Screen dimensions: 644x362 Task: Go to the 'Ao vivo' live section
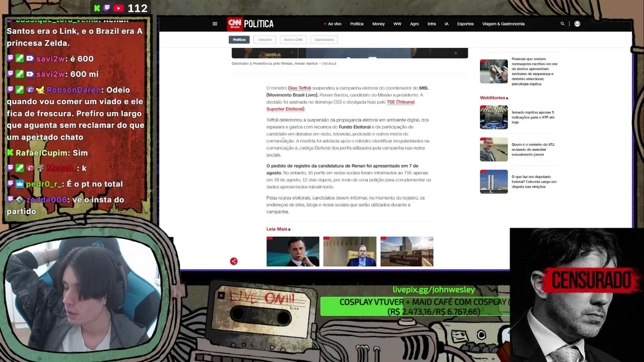coord(333,24)
